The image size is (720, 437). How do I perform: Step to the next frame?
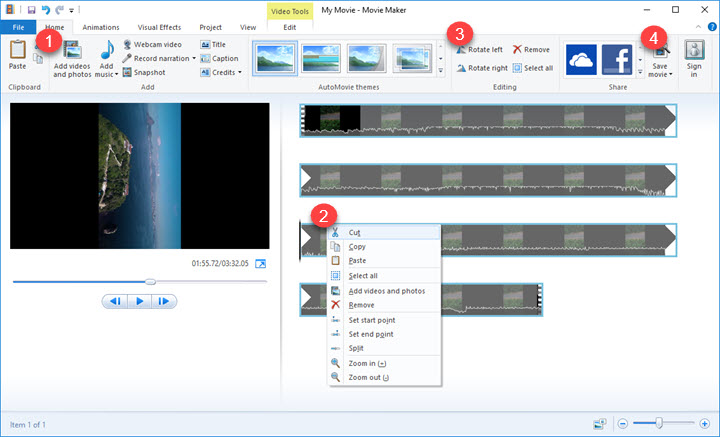tap(164, 301)
